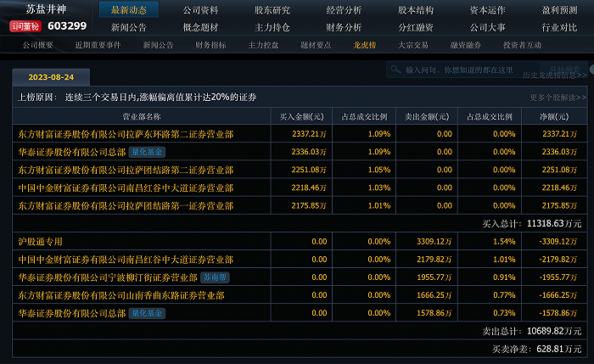Select the 概念题材 menu item
Image resolution: width=594 pixels, height=364 pixels.
[200, 27]
